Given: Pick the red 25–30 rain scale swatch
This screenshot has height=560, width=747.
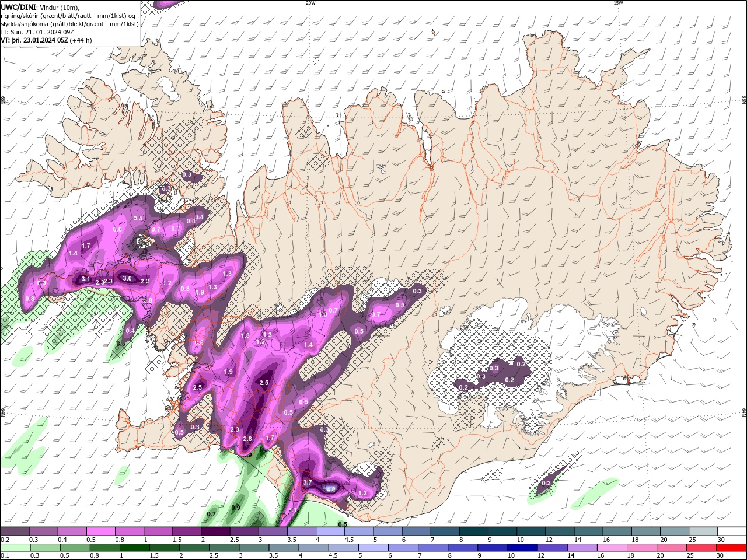Looking at the screenshot, I should pos(700,548).
